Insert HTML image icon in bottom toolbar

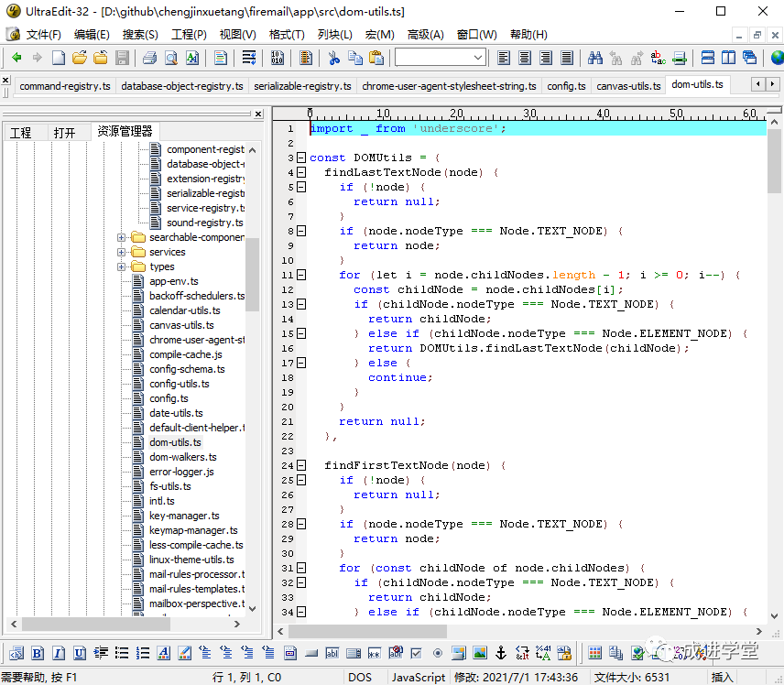tap(480, 653)
